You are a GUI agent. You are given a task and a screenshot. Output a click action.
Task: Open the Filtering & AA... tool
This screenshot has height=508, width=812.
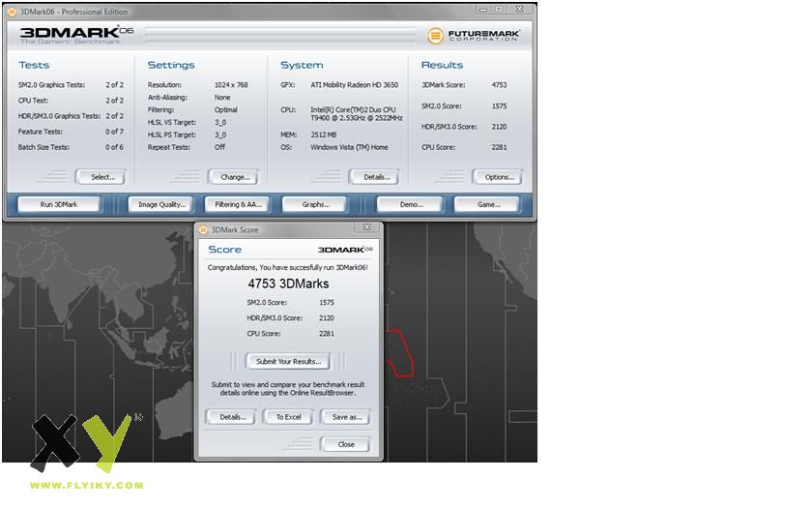239,204
